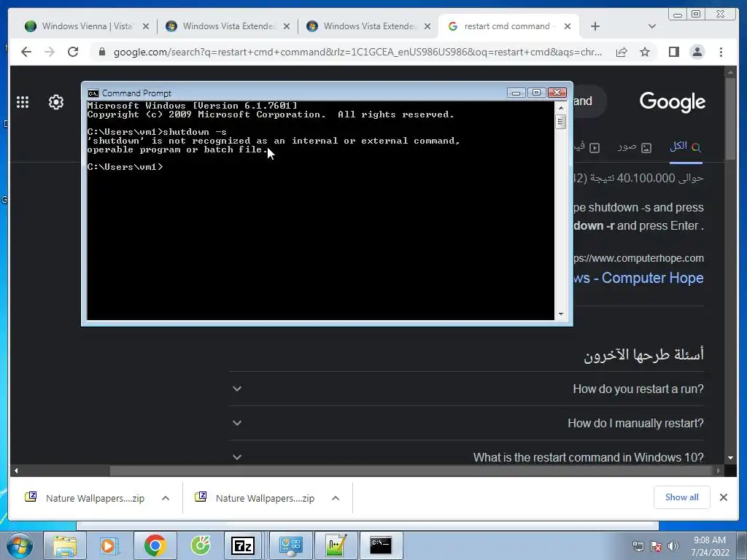Reload the Google search page
Viewport: 747px width, 560px height.
73,52
